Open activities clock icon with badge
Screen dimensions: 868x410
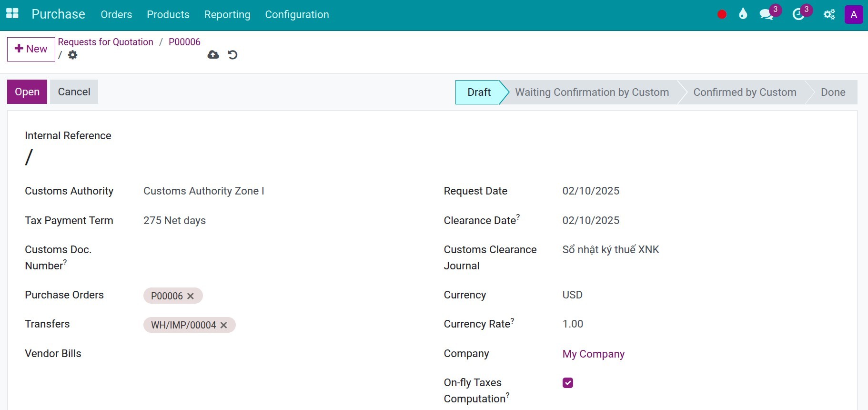pos(798,14)
